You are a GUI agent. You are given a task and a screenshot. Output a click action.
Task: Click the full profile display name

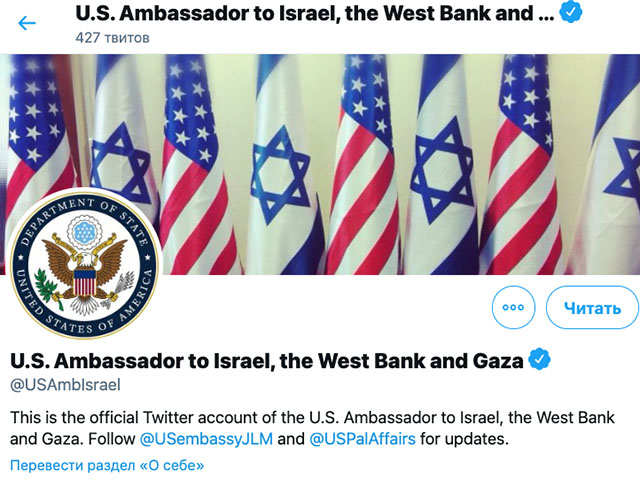coord(267,361)
